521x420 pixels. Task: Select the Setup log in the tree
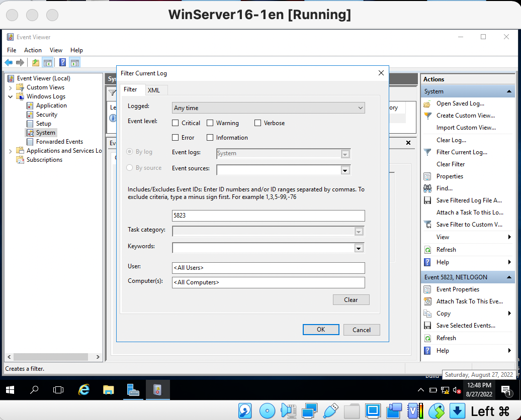[x=44, y=124]
